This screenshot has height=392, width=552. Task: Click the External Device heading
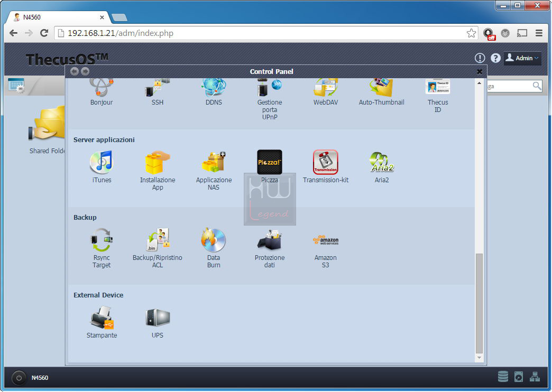[x=98, y=295]
